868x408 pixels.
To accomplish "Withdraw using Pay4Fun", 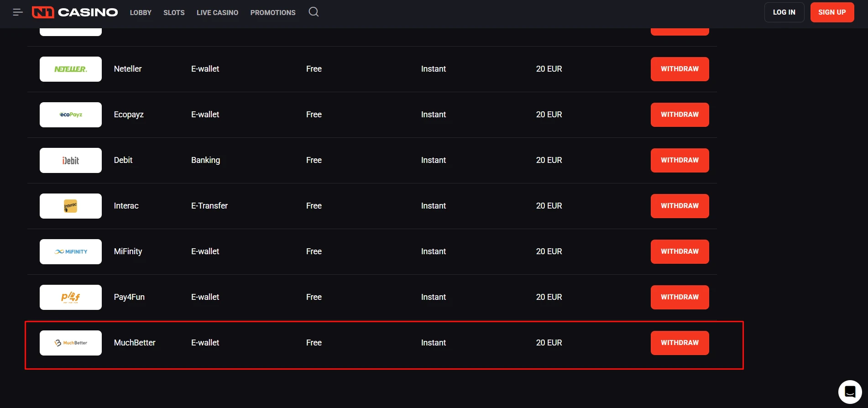I will [x=680, y=297].
